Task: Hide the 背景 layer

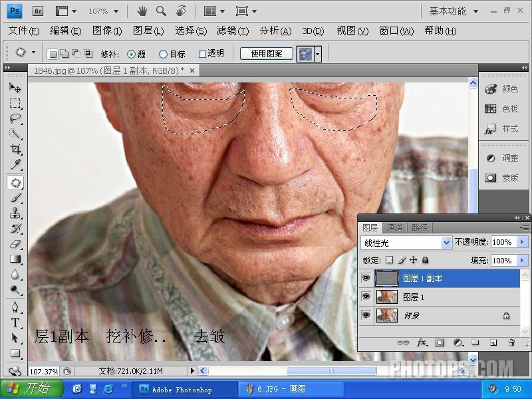Action: click(x=366, y=315)
